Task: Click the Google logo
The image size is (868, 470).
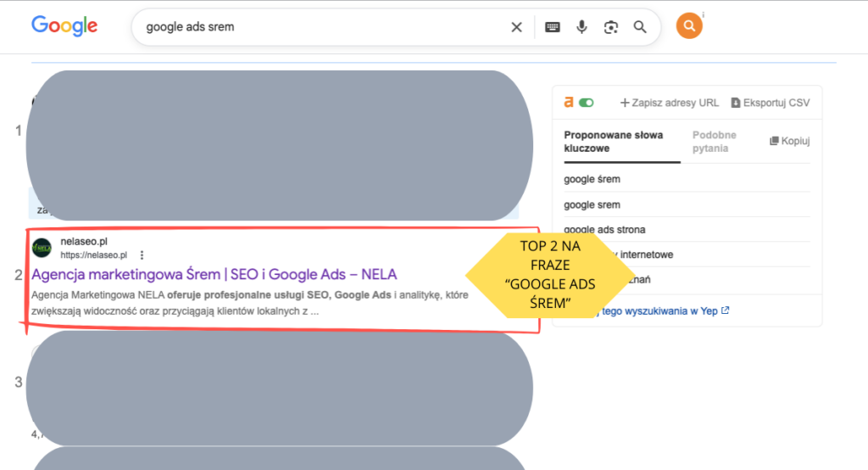Action: (64, 25)
